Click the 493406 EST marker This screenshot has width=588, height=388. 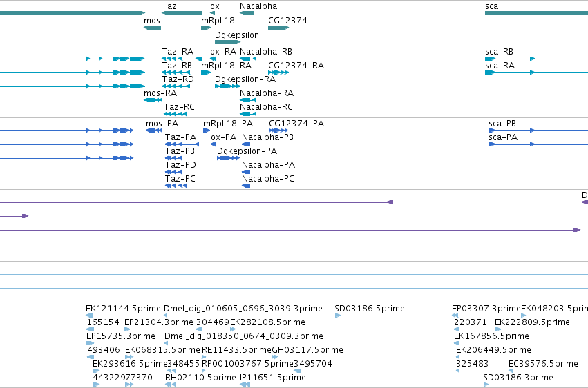[x=91, y=357]
